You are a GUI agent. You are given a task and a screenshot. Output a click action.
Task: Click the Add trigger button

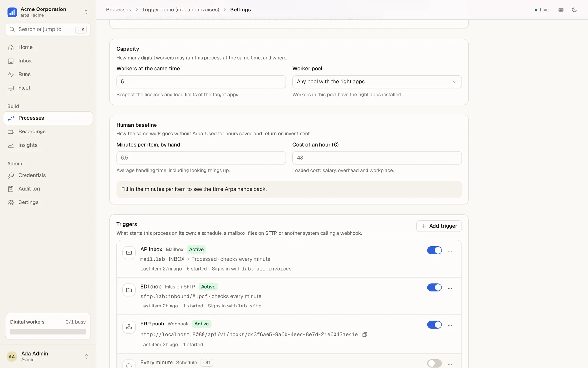click(x=439, y=226)
